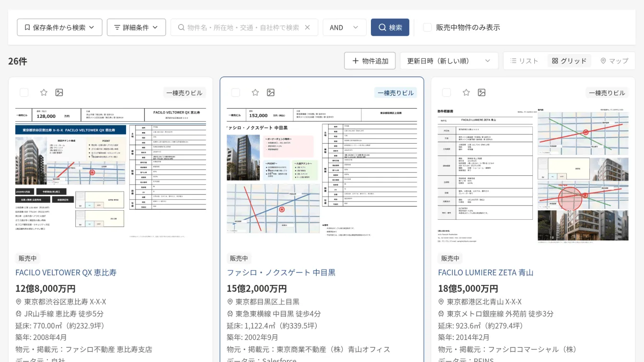Open image icon on FACILO VELTOWER QX card
644x362 pixels.
[59, 92]
